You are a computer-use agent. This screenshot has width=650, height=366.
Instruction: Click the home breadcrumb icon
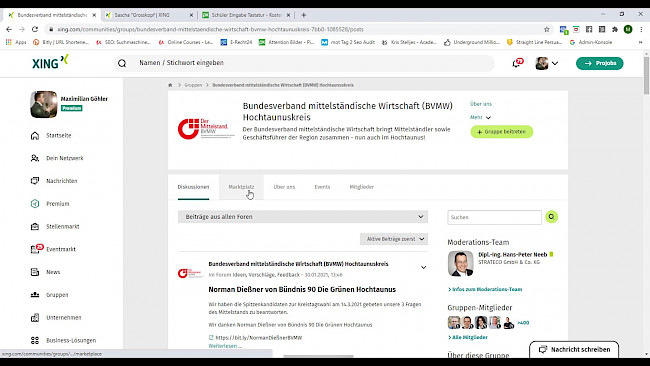click(170, 85)
